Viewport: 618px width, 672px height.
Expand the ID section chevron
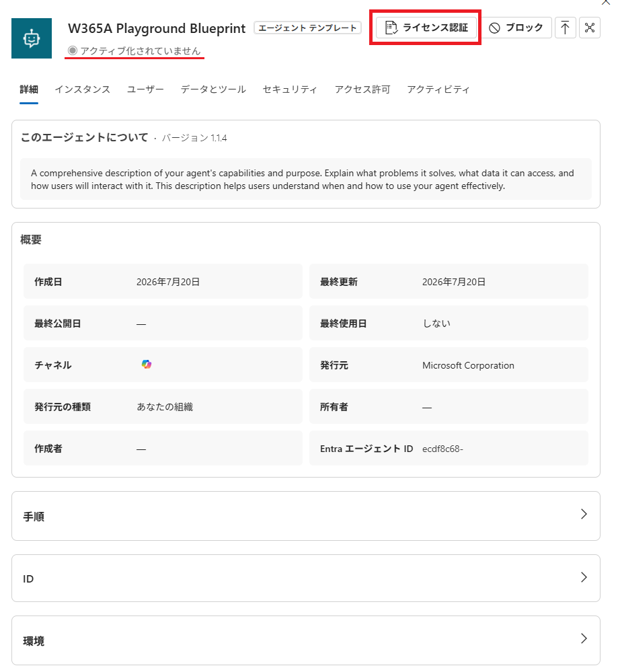[584, 577]
